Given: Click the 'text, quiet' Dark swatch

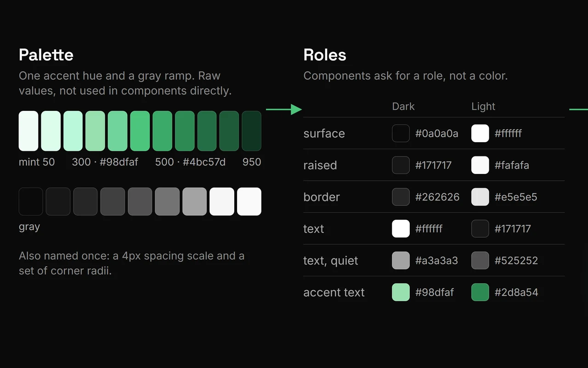Looking at the screenshot, I should pos(401,260).
